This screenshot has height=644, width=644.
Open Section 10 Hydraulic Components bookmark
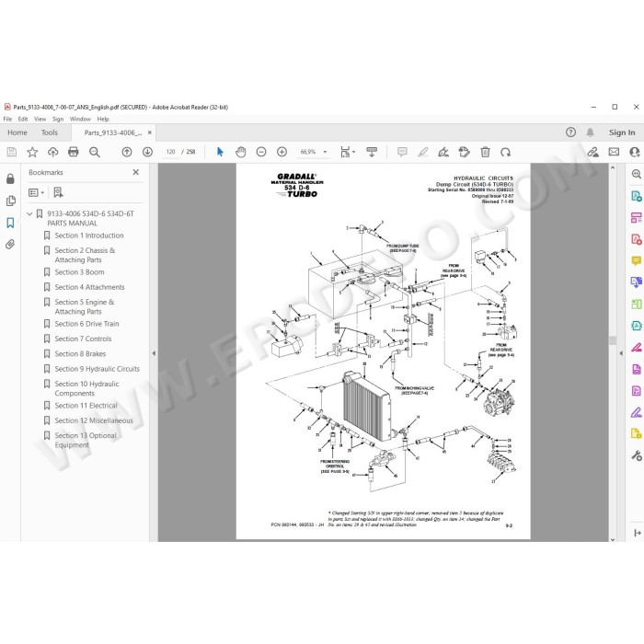coord(86,388)
